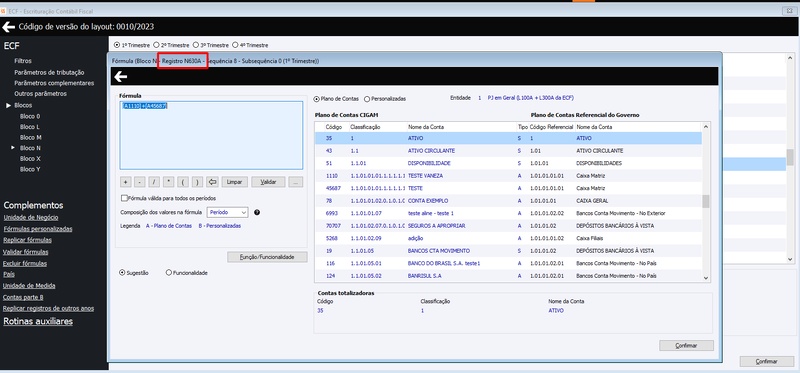Enable Fórmula válida para todos os períodos
Viewport: 800px width, 373px height.
point(124,198)
